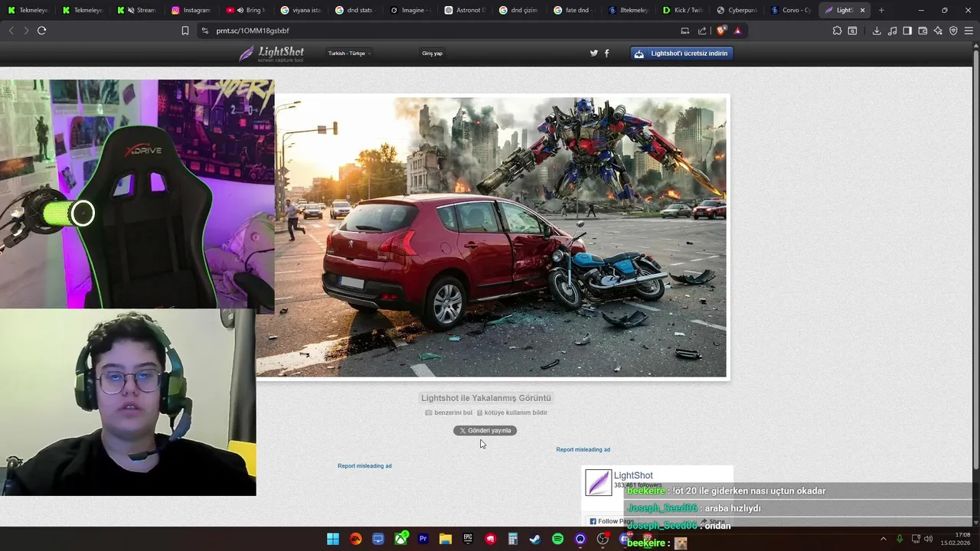This screenshot has width=980, height=551.
Task: Open the Calculator from the taskbar
Action: point(513,540)
